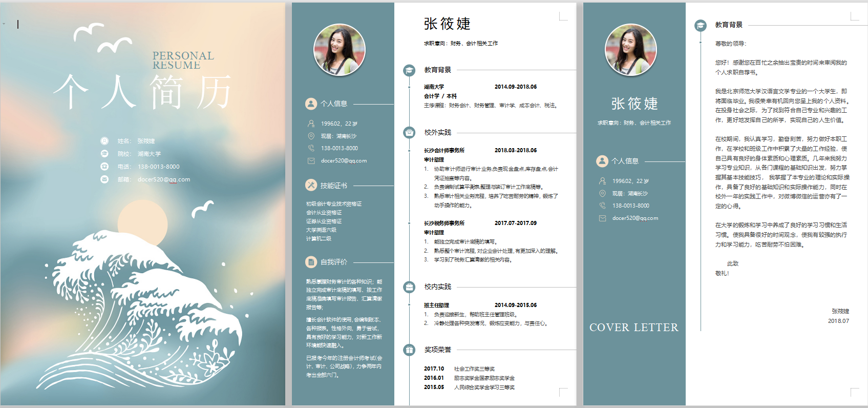The image size is (868, 408).
Task: Click the closing '敬礼!' in the letter
Action: (x=722, y=274)
